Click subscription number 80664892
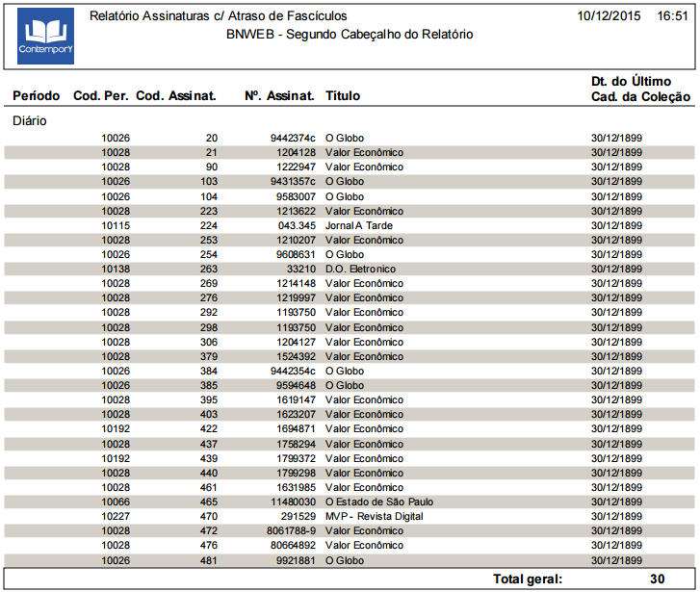 pos(293,546)
